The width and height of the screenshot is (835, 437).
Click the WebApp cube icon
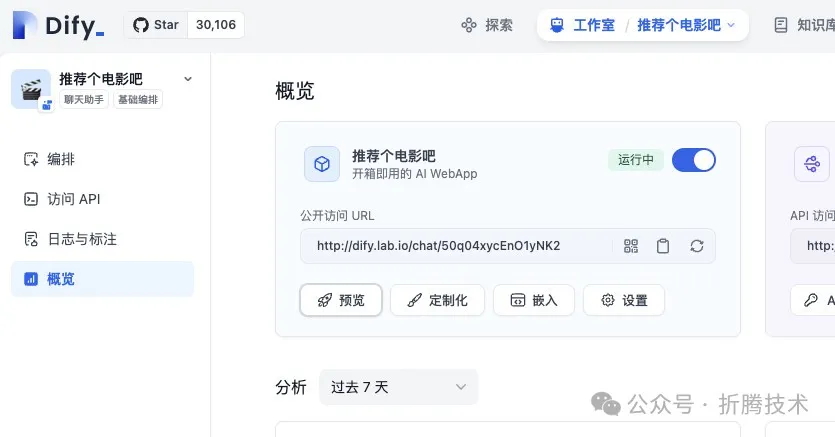pyautogui.click(x=322, y=164)
